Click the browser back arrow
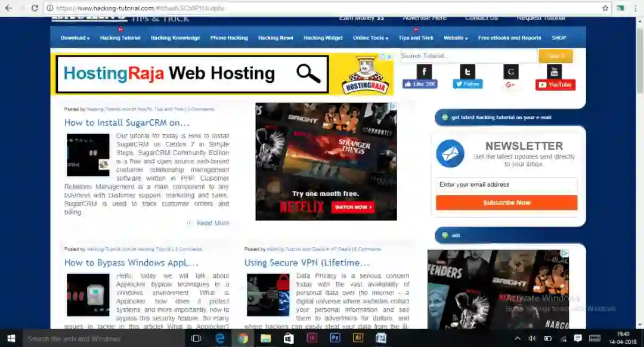The height and width of the screenshot is (347, 644). [x=8, y=8]
